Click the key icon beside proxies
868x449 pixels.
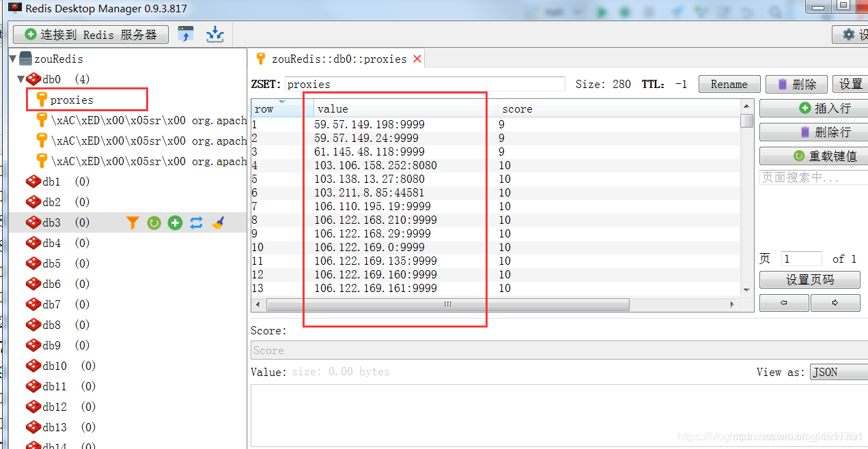[x=42, y=100]
